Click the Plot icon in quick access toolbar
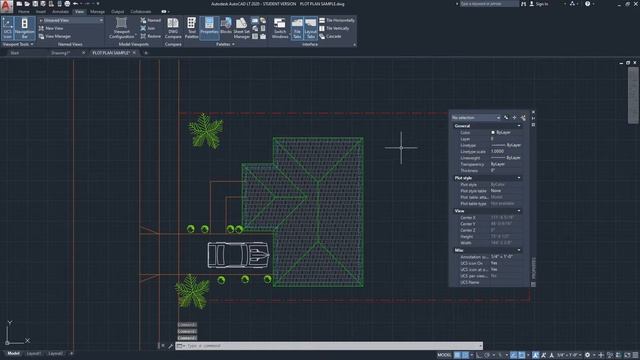 tap(67, 4)
